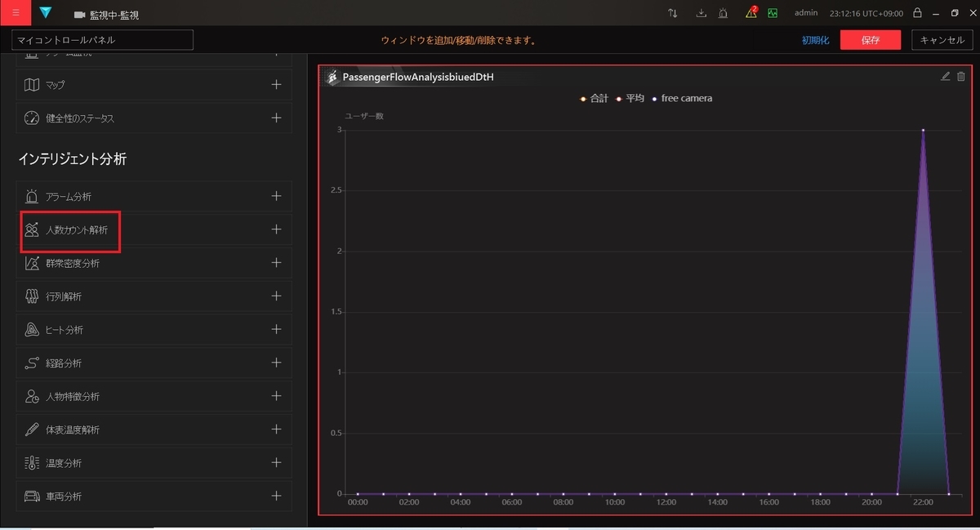Add the 体表温度解析 widget with plus

tap(276, 429)
